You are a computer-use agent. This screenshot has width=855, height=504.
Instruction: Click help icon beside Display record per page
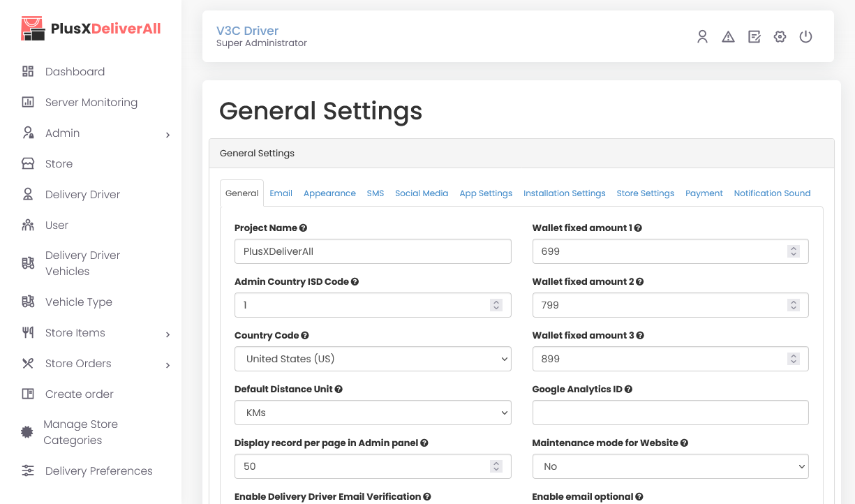[x=424, y=443]
